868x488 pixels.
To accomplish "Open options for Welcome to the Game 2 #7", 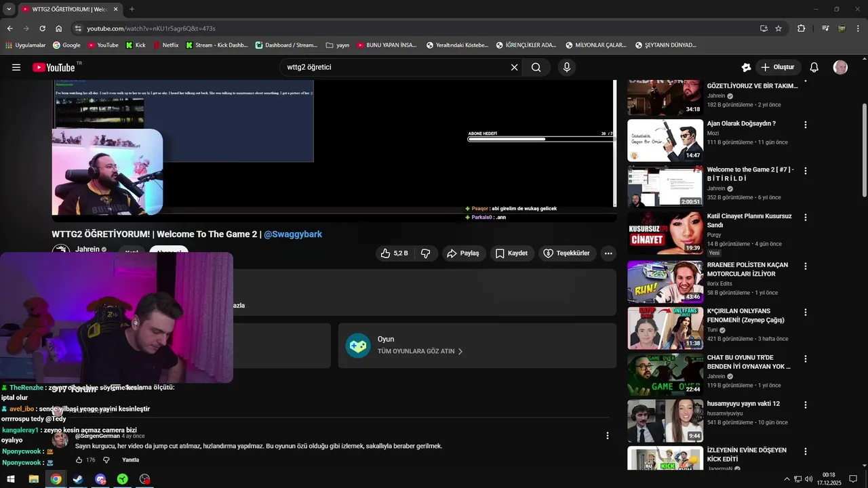I will pyautogui.click(x=806, y=171).
